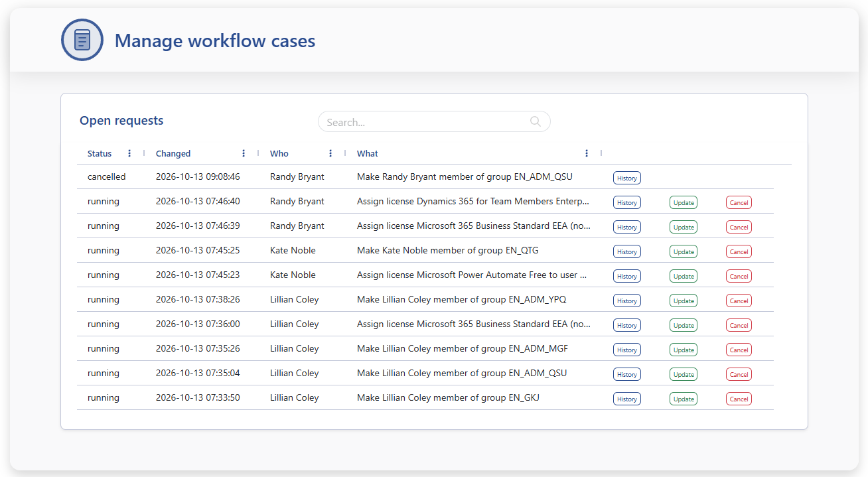
Task: Select the 'cancelled' status cell
Action: [106, 176]
